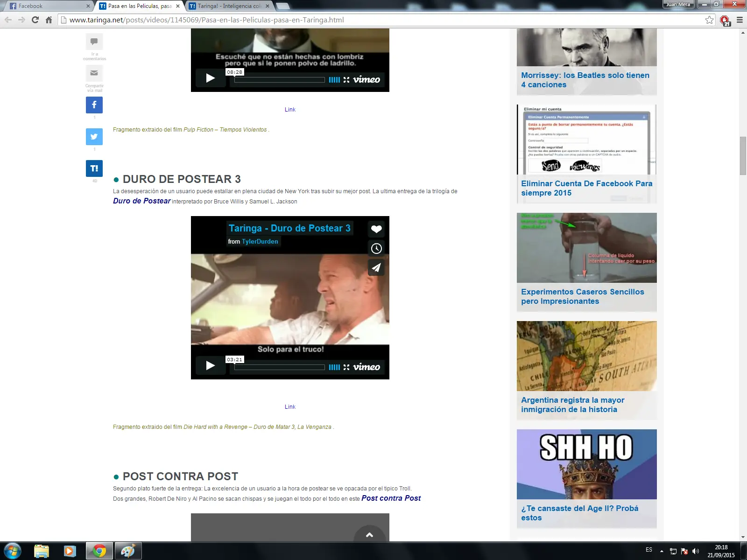The height and width of the screenshot is (560, 747).
Task: Close the Pasa en las Peliculas tab
Action: pyautogui.click(x=178, y=6)
